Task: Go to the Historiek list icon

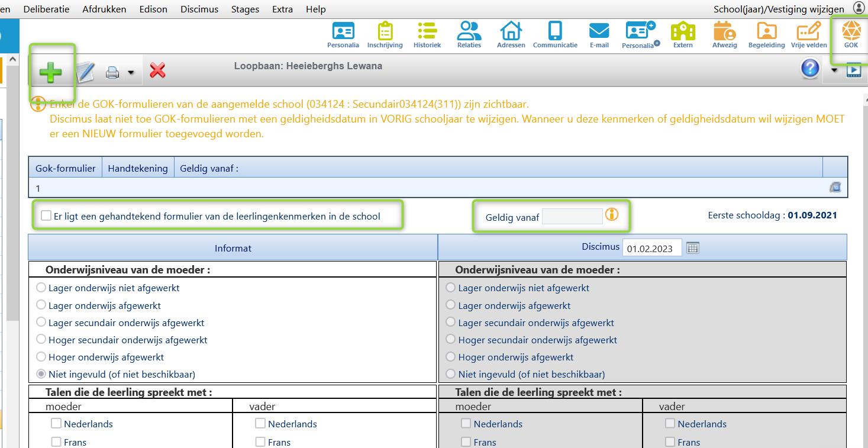Action: (x=427, y=35)
